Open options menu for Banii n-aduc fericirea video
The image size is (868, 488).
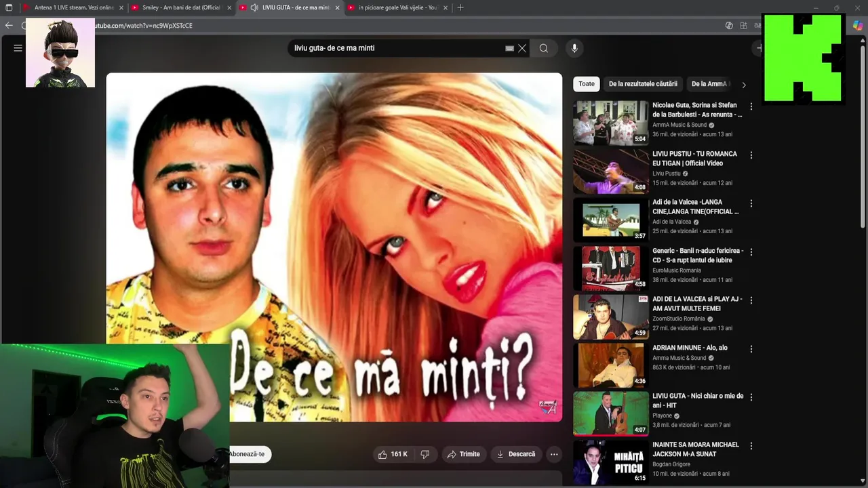tap(751, 252)
